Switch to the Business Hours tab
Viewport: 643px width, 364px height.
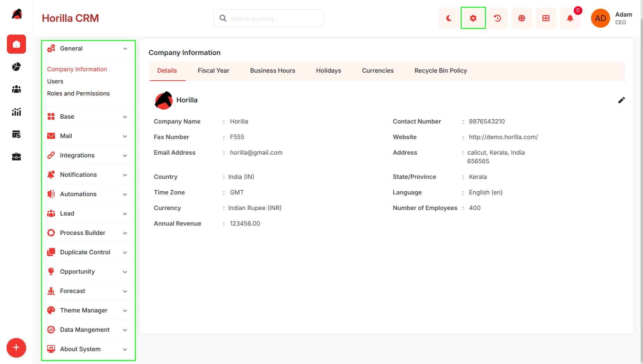pyautogui.click(x=273, y=71)
